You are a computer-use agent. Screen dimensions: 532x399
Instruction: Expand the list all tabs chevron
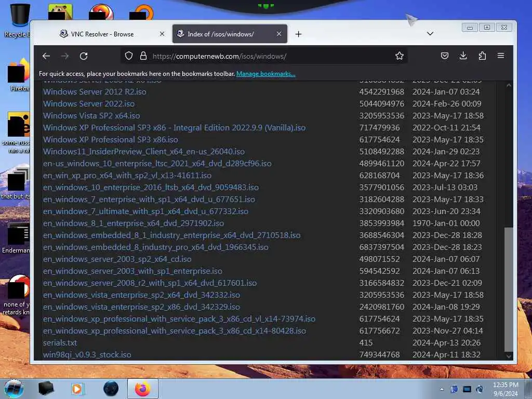click(x=430, y=34)
